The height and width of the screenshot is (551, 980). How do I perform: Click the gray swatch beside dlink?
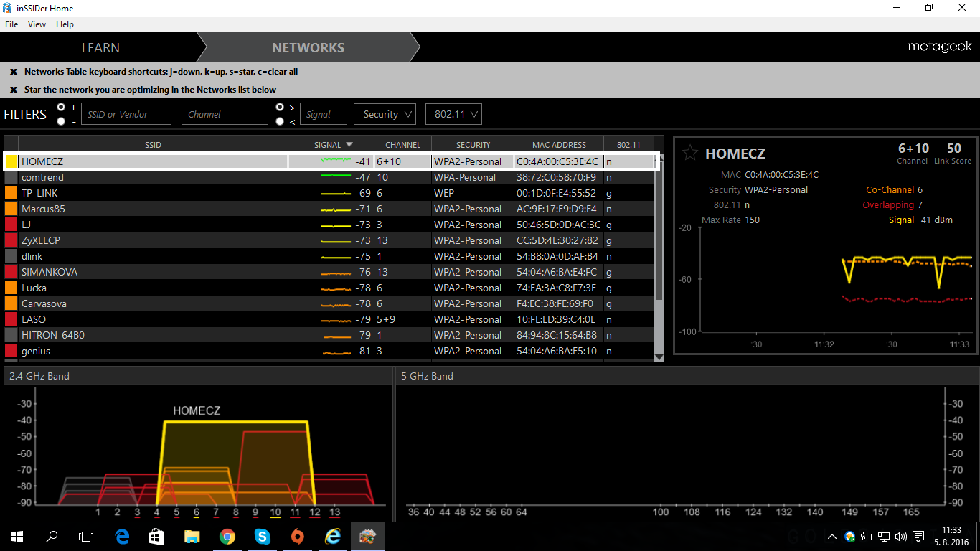[11, 256]
